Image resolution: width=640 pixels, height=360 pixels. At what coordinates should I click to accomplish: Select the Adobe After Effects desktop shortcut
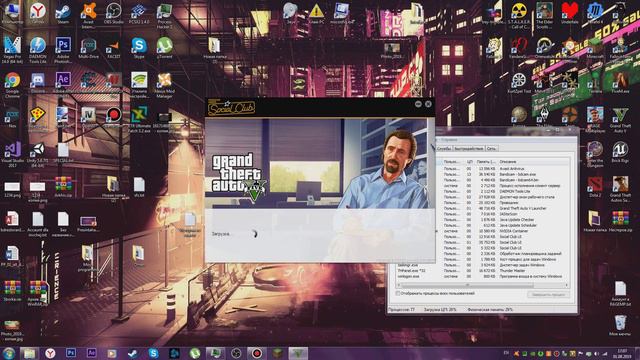(x=63, y=83)
